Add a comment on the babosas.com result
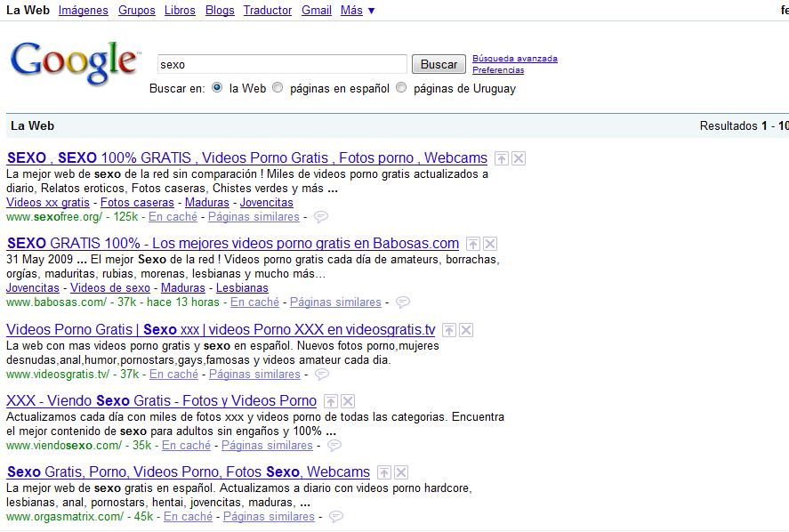789x532 pixels. tap(403, 302)
